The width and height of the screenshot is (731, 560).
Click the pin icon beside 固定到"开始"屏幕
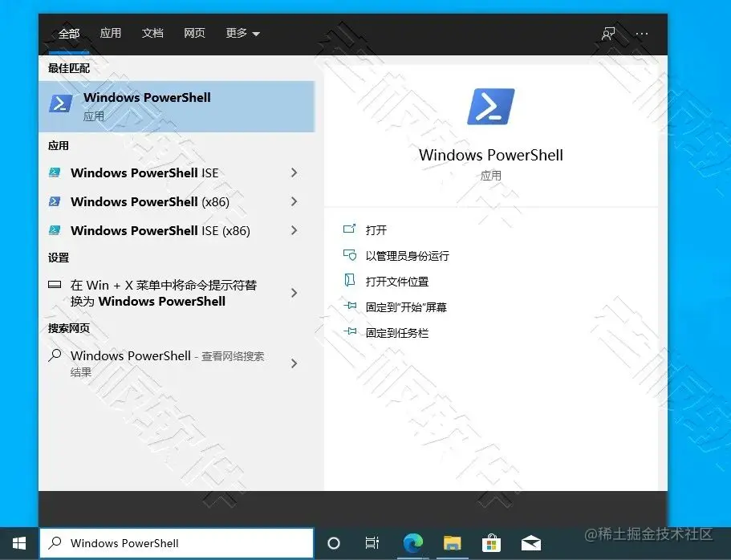pyautogui.click(x=350, y=306)
